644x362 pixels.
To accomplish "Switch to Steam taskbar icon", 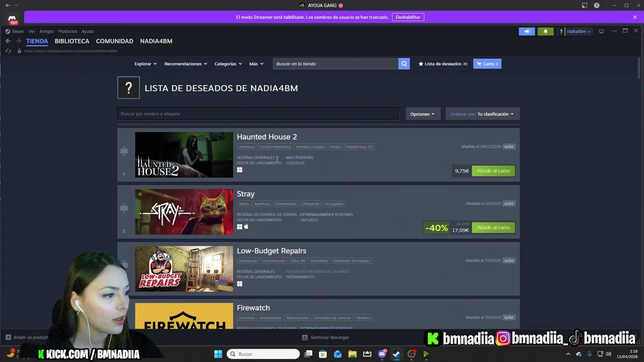I will tap(396, 354).
